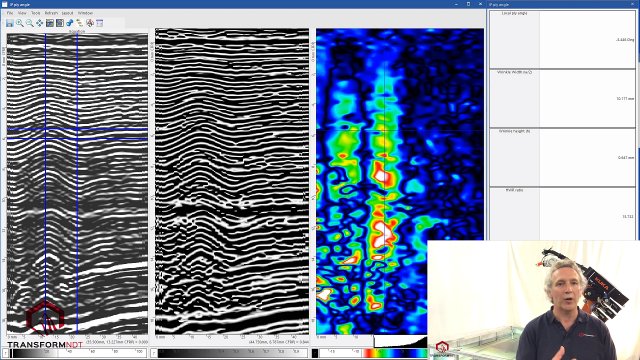Image resolution: width=640 pixels, height=360 pixels.
Task: Click the first dark window-view toolbar icon
Action: pos(50,23)
